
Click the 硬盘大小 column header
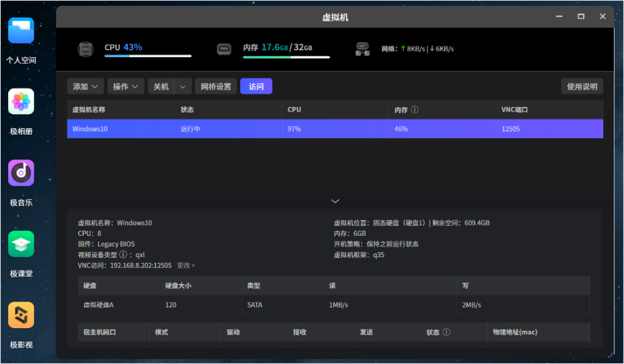point(178,285)
